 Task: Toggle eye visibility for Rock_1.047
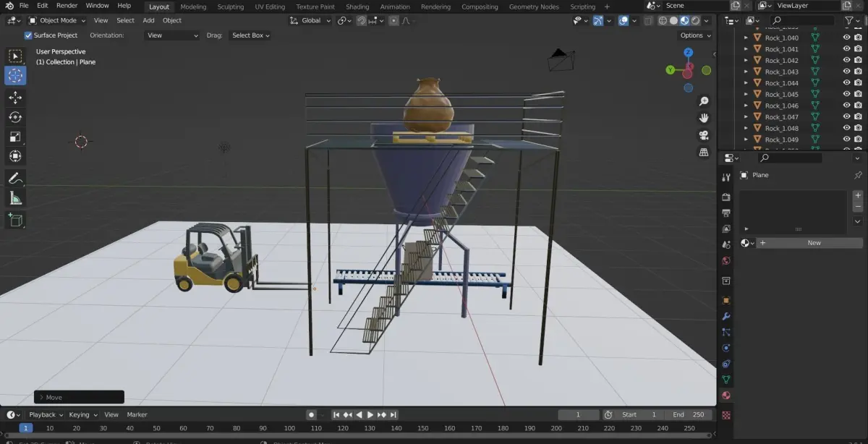point(846,116)
